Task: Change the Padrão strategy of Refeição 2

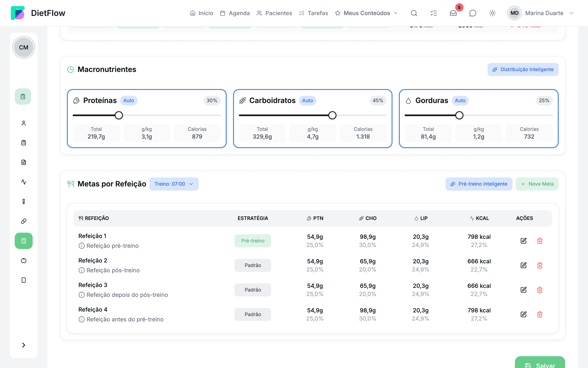Action: coord(253,265)
